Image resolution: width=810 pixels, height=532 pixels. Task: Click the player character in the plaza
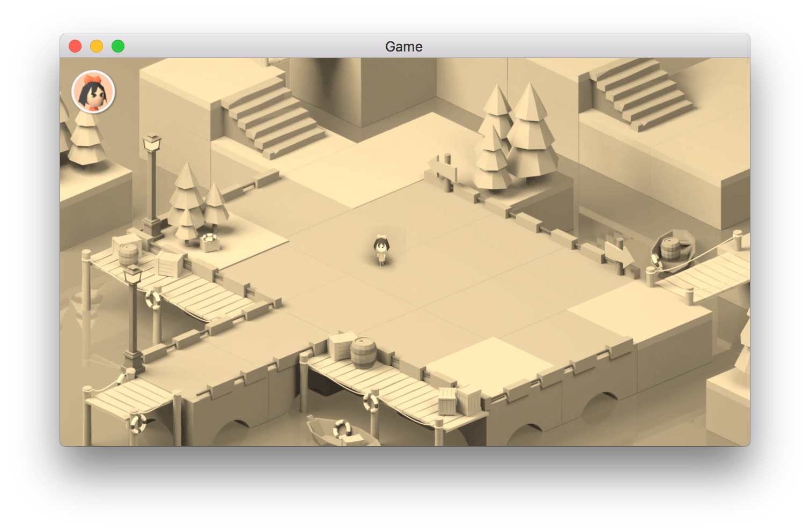tap(381, 251)
